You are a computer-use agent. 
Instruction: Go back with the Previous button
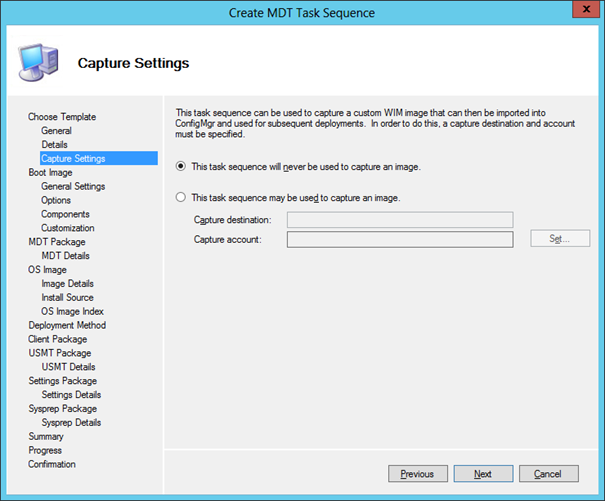pyautogui.click(x=417, y=474)
